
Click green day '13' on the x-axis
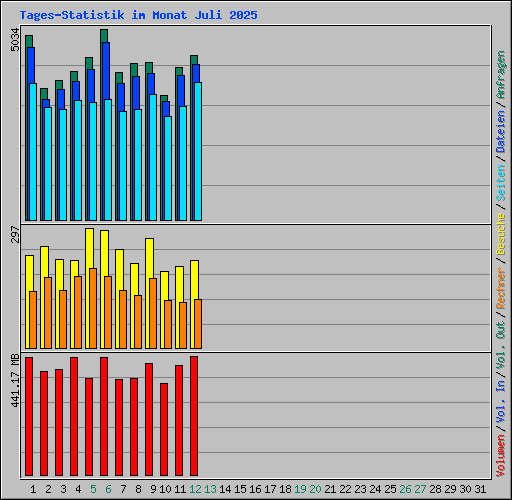(210, 489)
